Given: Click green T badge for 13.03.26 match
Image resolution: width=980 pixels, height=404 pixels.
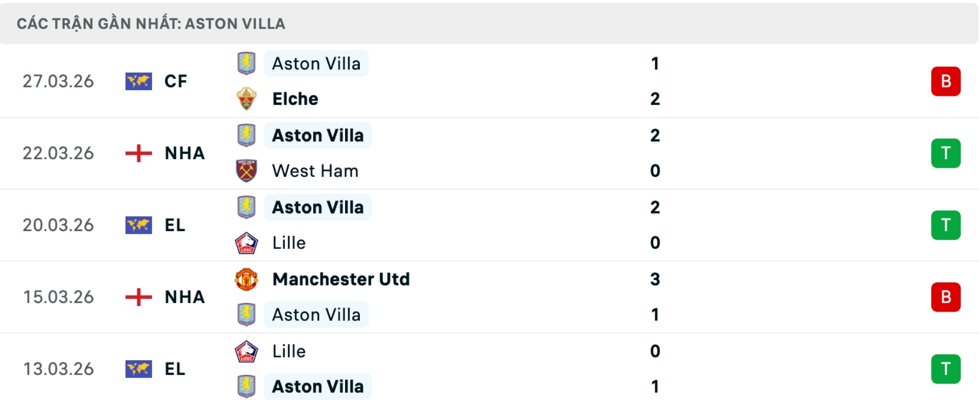Looking at the screenshot, I should point(945,369).
